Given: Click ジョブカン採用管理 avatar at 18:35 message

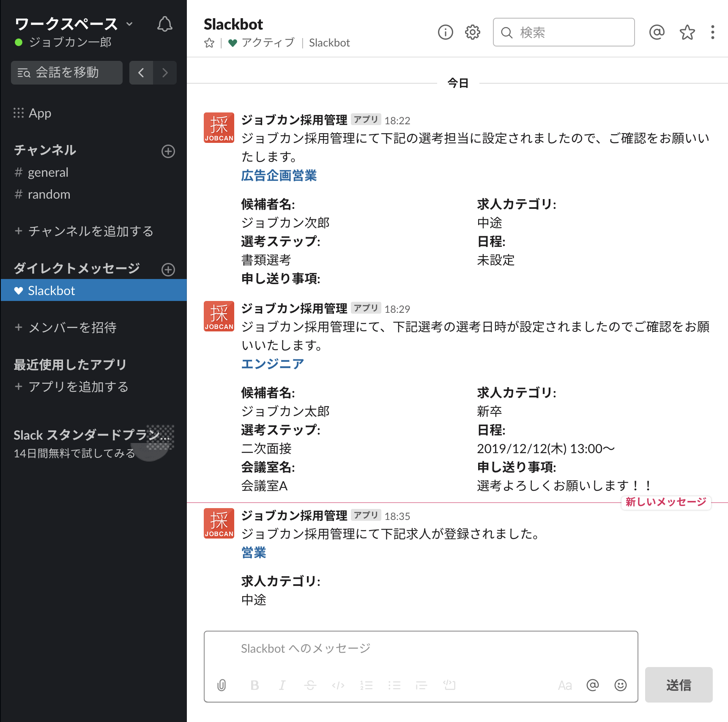Looking at the screenshot, I should [x=219, y=523].
